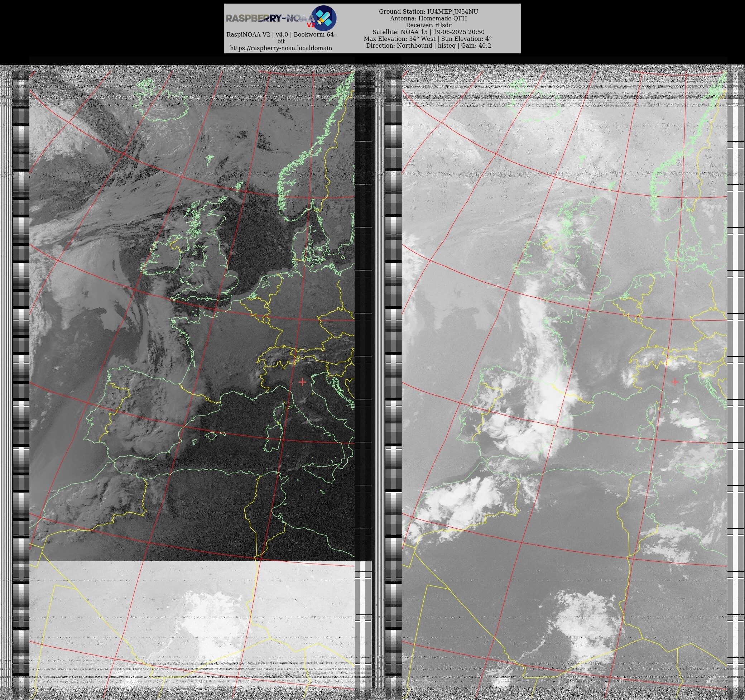Click the "Direction: Northbound | histeq | Gain: 40.2" line

[x=428, y=45]
